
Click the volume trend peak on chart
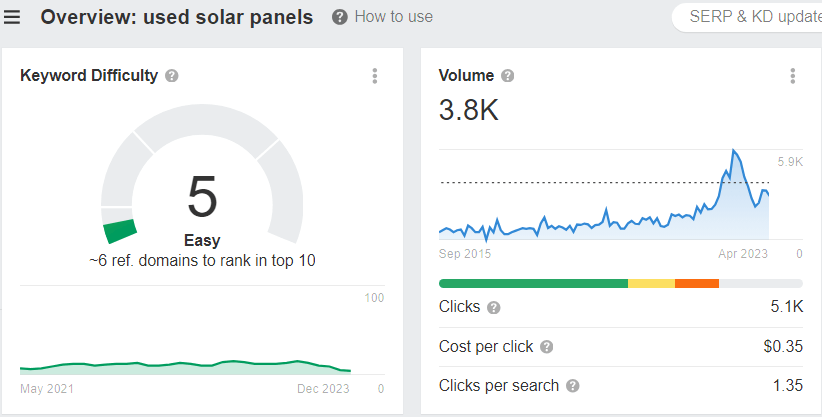tap(734, 152)
